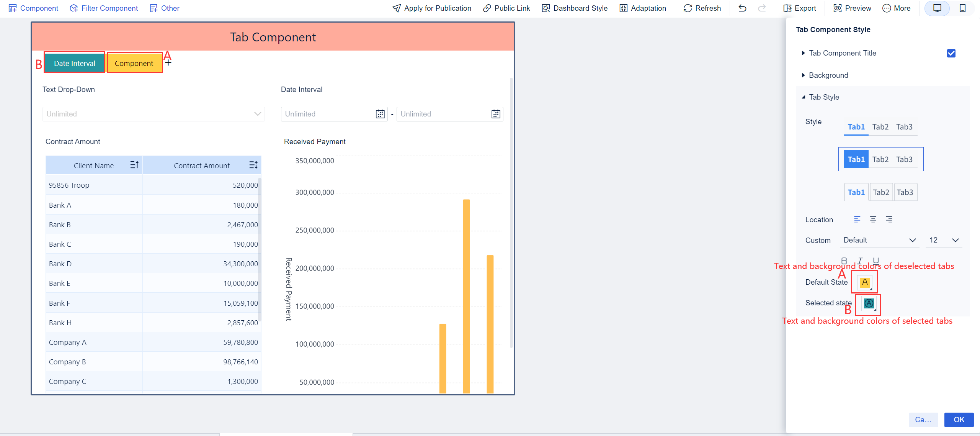Viewport: 980px width, 436px height.
Task: Switch to mobile preview view
Action: [963, 8]
